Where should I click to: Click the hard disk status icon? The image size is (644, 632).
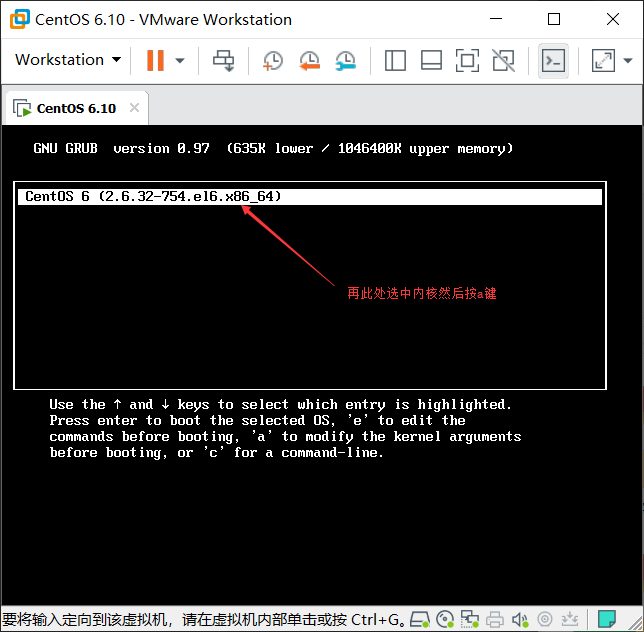[420, 619]
